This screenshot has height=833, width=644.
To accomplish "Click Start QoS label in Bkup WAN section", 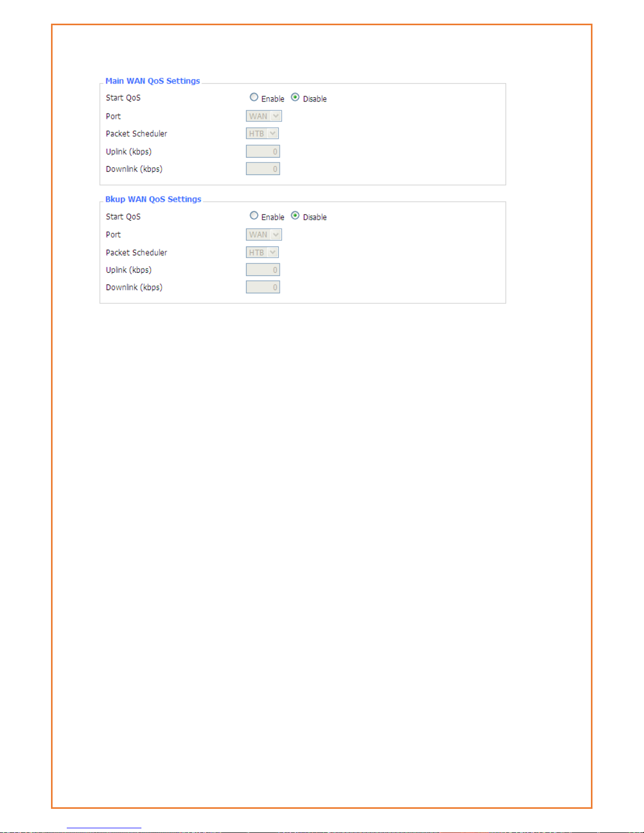I will click(x=123, y=217).
